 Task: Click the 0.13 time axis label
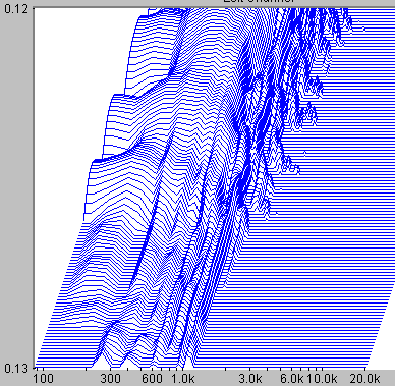pos(16,369)
